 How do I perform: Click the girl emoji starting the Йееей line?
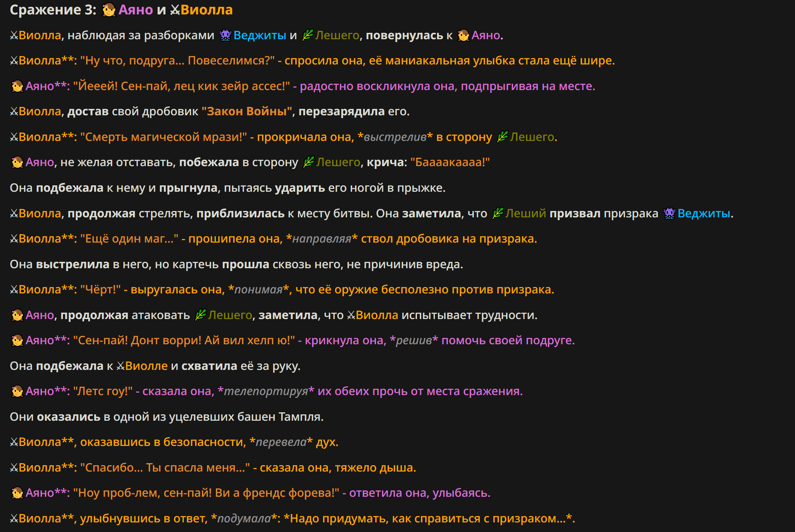click(x=17, y=86)
